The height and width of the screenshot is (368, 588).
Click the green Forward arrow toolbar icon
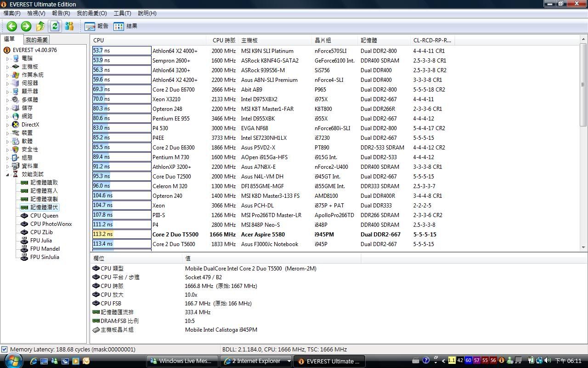[26, 26]
